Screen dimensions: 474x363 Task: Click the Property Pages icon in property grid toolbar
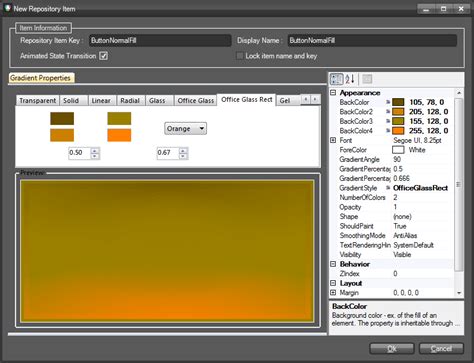367,79
